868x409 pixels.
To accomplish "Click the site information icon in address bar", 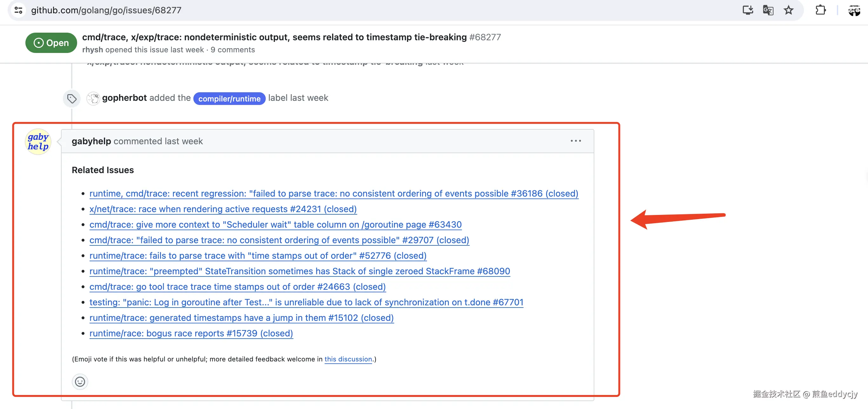I will (x=18, y=10).
